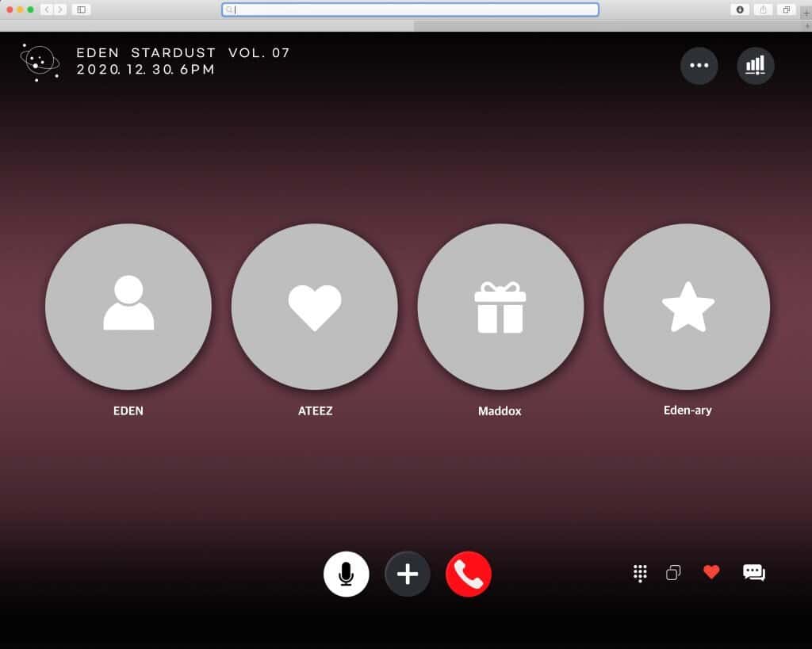Open the dial keypad icon

pyautogui.click(x=640, y=573)
